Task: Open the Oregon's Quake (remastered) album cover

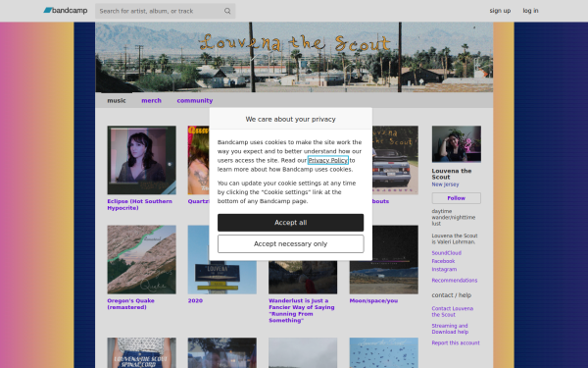Action: coord(141,259)
